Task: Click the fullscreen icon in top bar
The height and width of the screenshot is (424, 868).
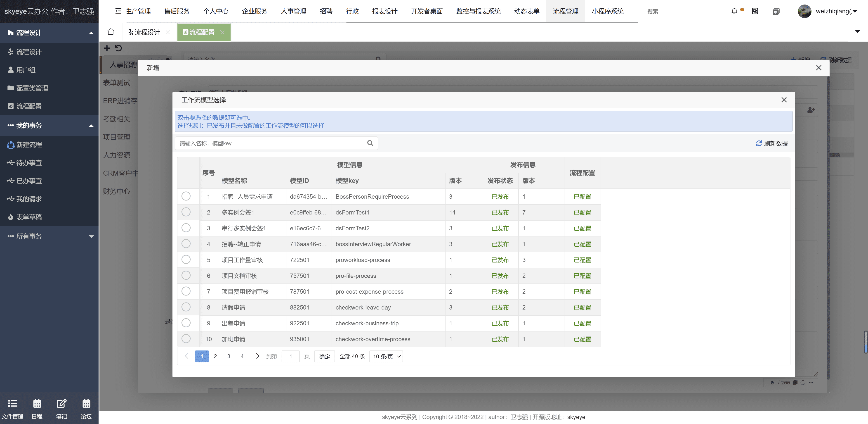Action: pos(755,11)
